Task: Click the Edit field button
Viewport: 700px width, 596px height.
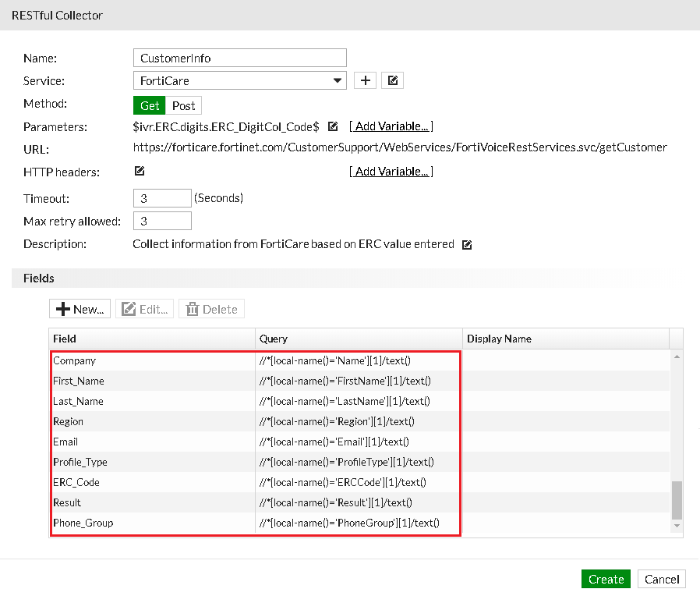Action: 145,309
